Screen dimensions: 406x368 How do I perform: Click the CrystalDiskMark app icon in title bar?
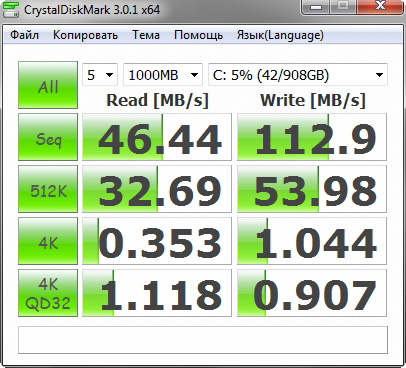tap(11, 9)
